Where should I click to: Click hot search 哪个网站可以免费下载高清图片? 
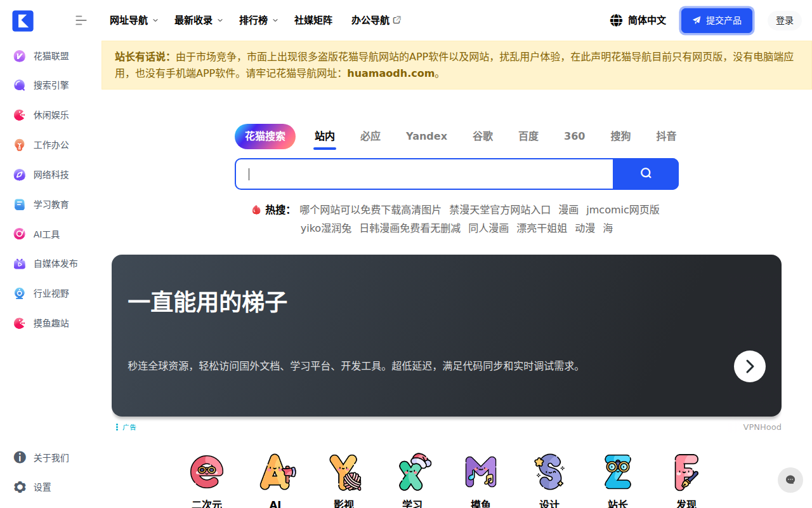(x=370, y=210)
